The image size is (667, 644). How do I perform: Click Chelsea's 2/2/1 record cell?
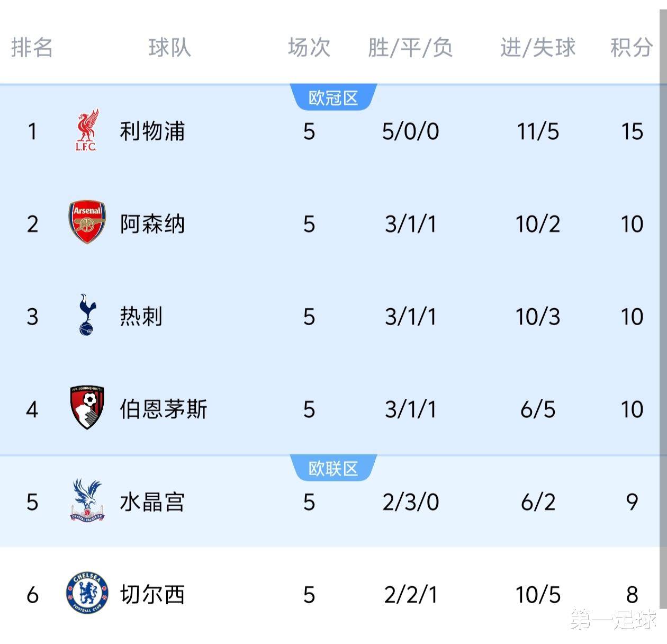(x=411, y=595)
